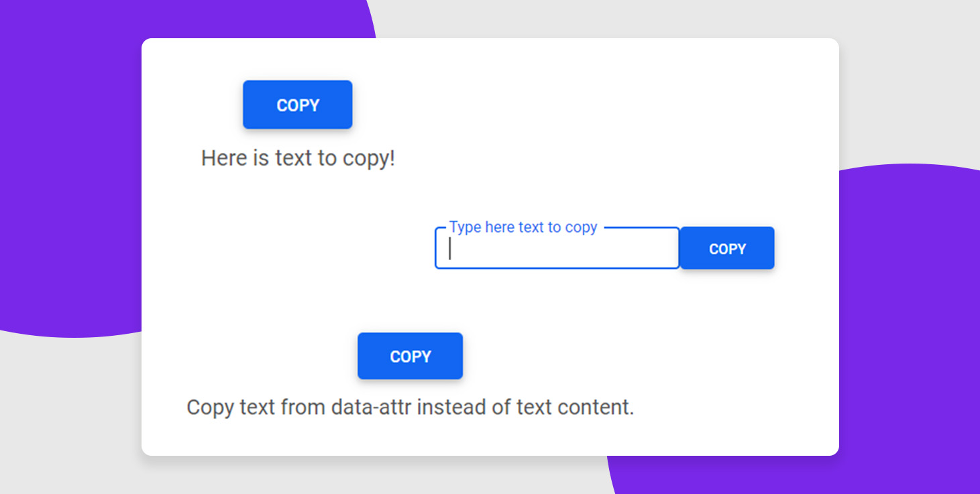Click the blinking text cursor inside the input

click(x=450, y=249)
